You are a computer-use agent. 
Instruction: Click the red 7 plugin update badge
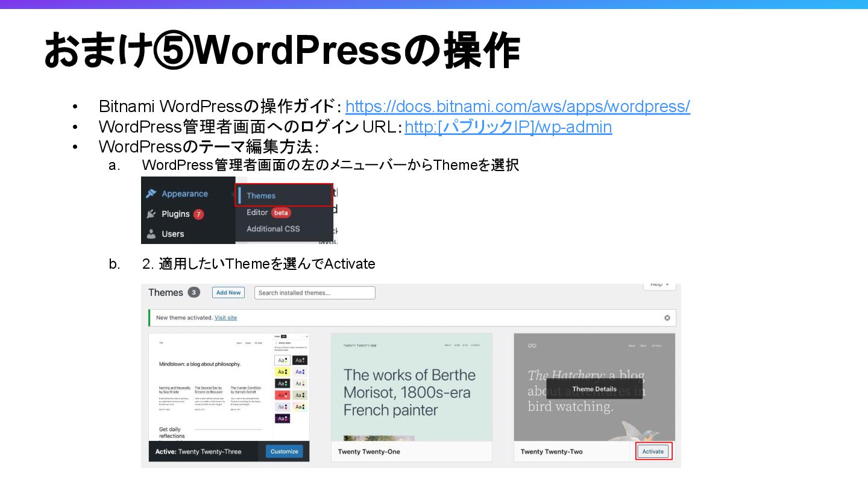pyautogui.click(x=198, y=214)
